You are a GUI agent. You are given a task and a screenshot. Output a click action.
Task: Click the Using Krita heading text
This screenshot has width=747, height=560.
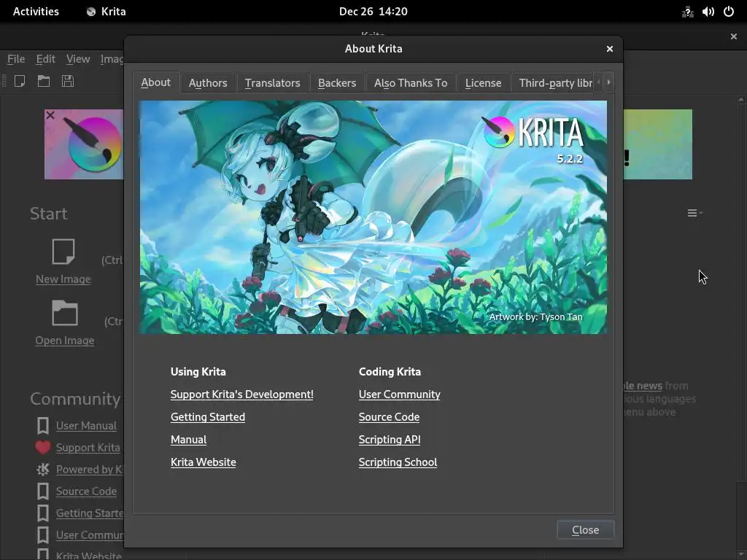click(x=198, y=371)
